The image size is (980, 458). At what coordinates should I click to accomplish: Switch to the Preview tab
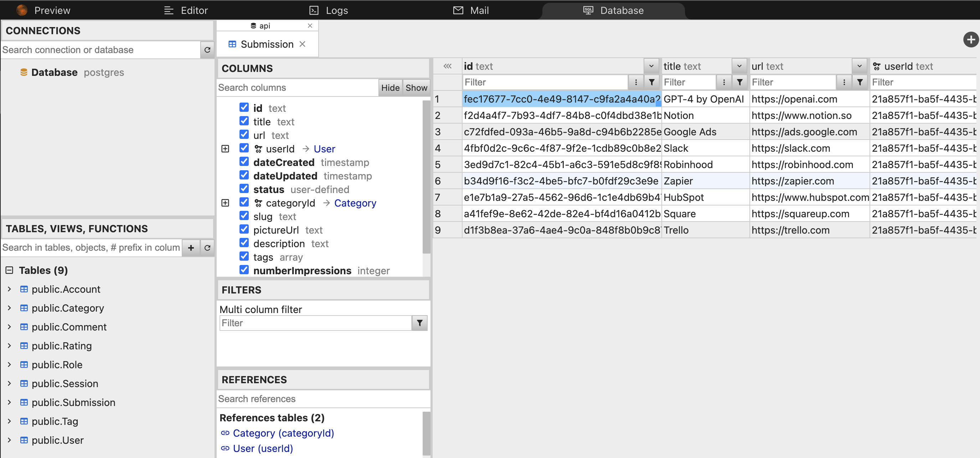click(44, 10)
